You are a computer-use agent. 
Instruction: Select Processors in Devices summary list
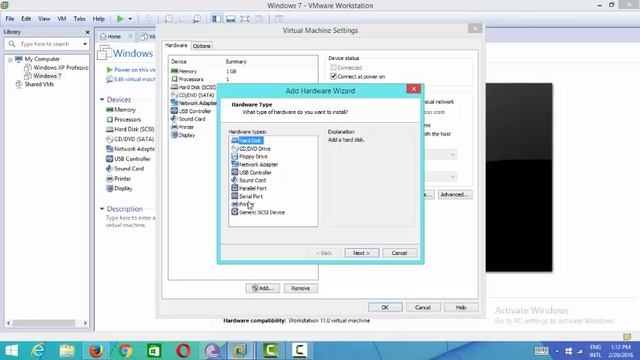[124, 120]
